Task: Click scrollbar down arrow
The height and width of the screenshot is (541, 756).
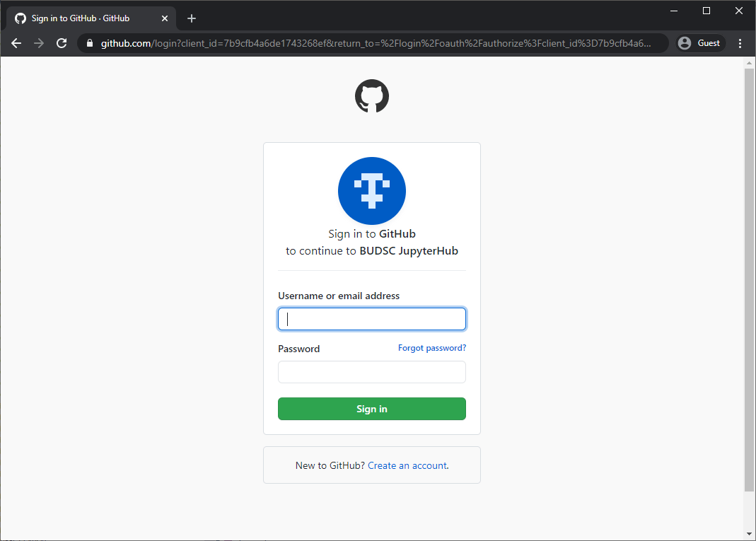Action: tap(749, 534)
